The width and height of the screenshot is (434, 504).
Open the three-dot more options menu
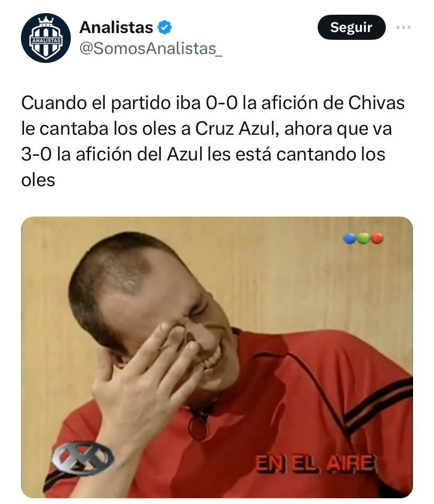click(404, 27)
